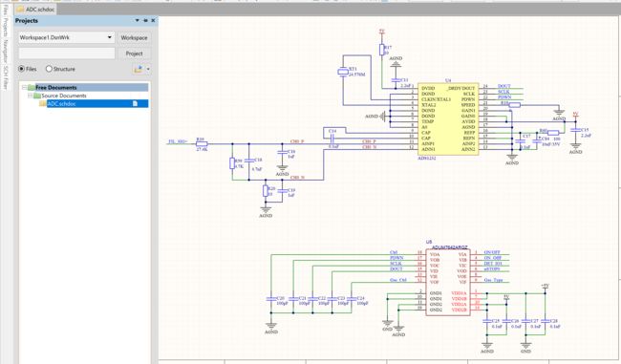Click the Workspace button
621x364 pixels.
tap(134, 37)
